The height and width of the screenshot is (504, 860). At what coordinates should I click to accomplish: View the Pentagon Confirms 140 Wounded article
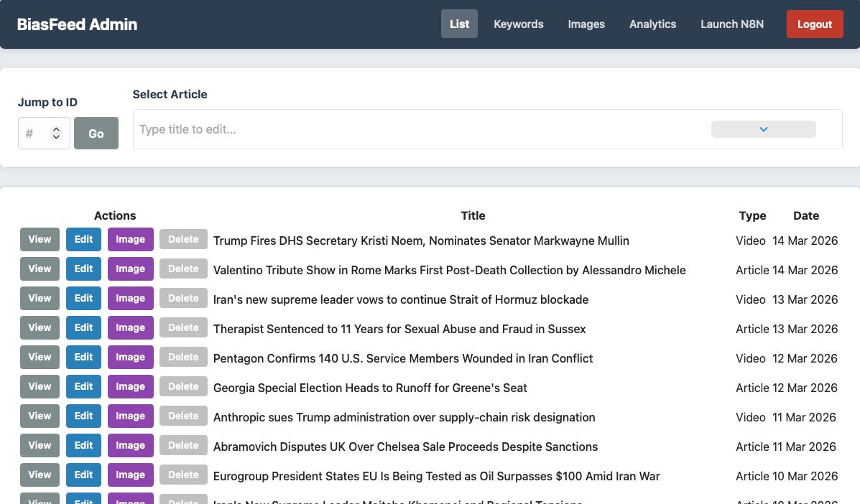coord(39,357)
